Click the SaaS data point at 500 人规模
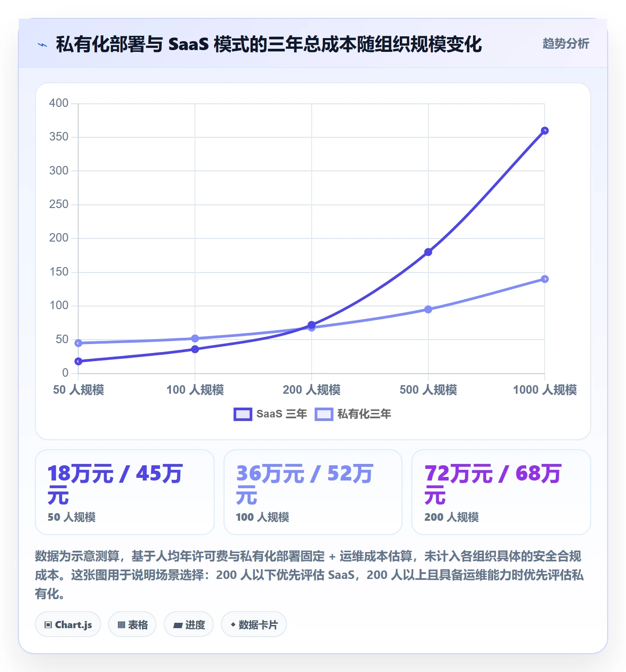 [428, 252]
